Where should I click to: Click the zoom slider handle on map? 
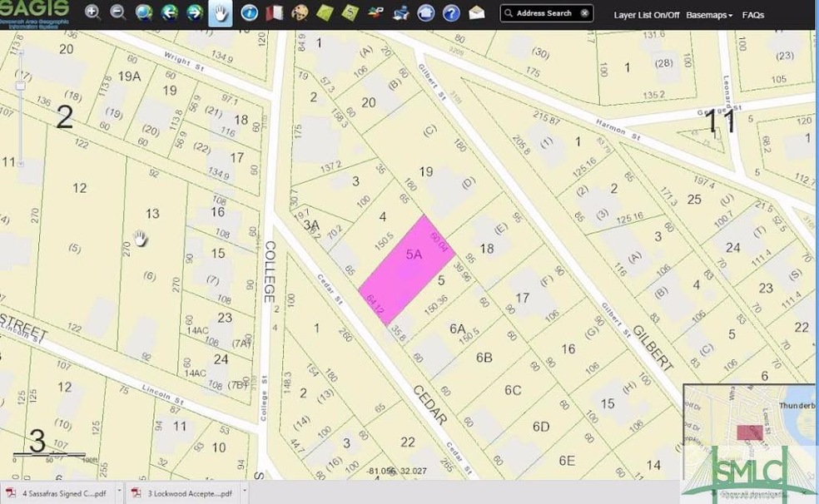click(x=20, y=86)
